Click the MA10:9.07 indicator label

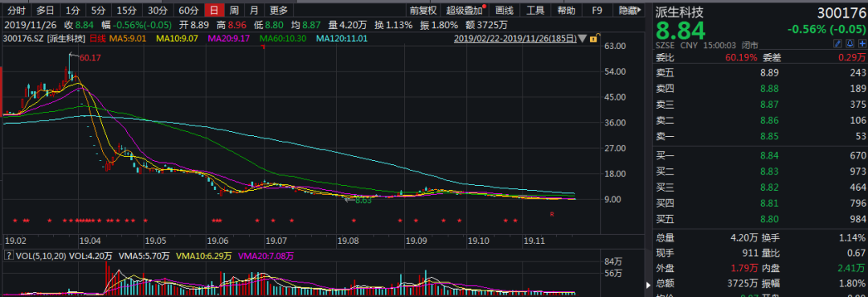177,39
